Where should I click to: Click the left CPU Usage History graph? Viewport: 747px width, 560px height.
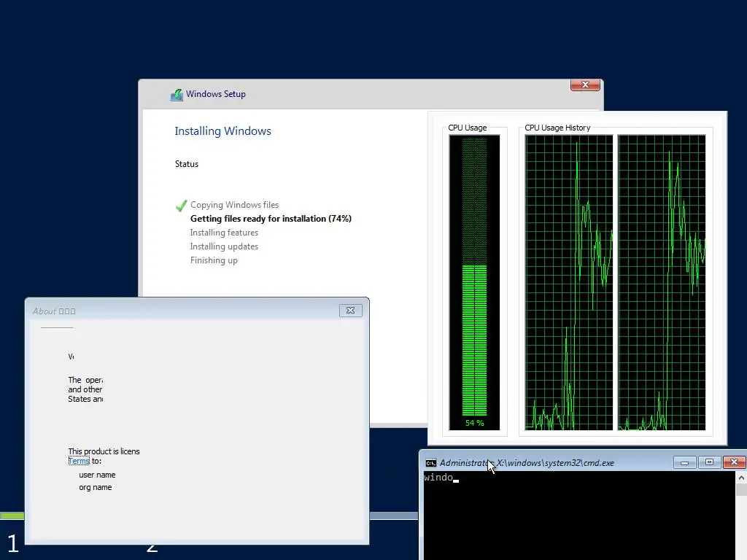point(569,282)
